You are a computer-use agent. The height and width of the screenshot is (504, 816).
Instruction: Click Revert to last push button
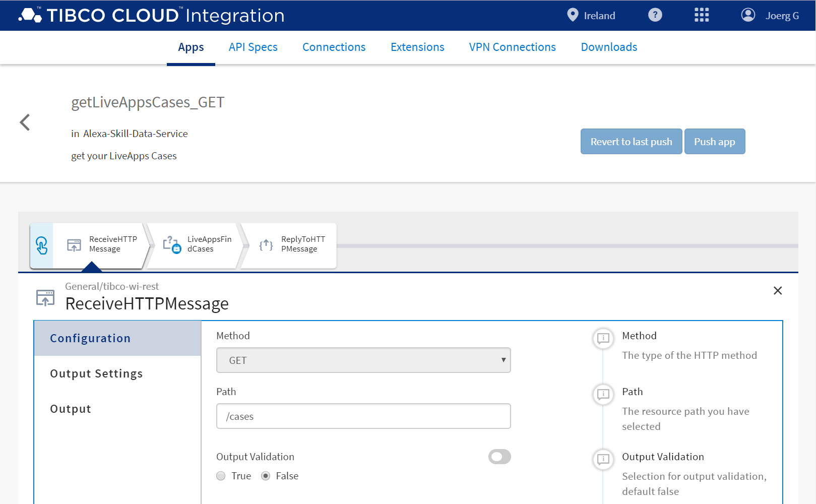pyautogui.click(x=631, y=142)
